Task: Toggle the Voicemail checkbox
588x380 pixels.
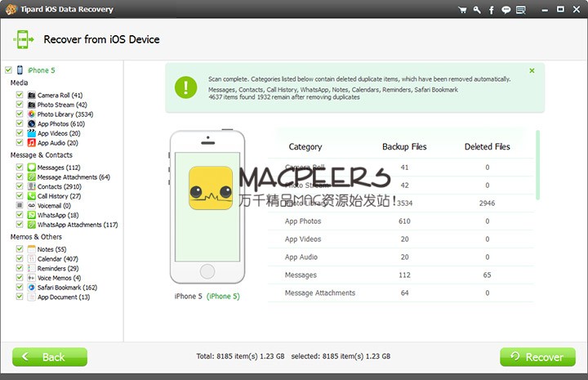Action: point(20,205)
